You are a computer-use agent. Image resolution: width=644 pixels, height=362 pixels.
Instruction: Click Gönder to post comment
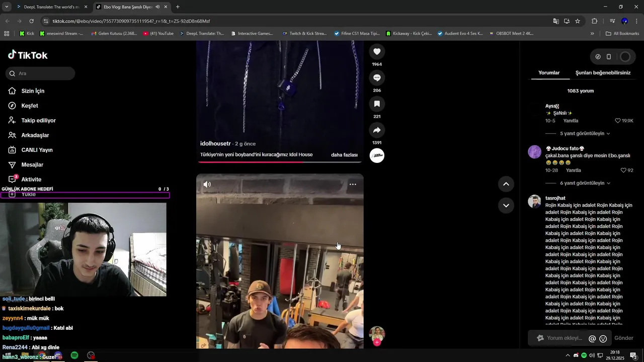point(624,338)
